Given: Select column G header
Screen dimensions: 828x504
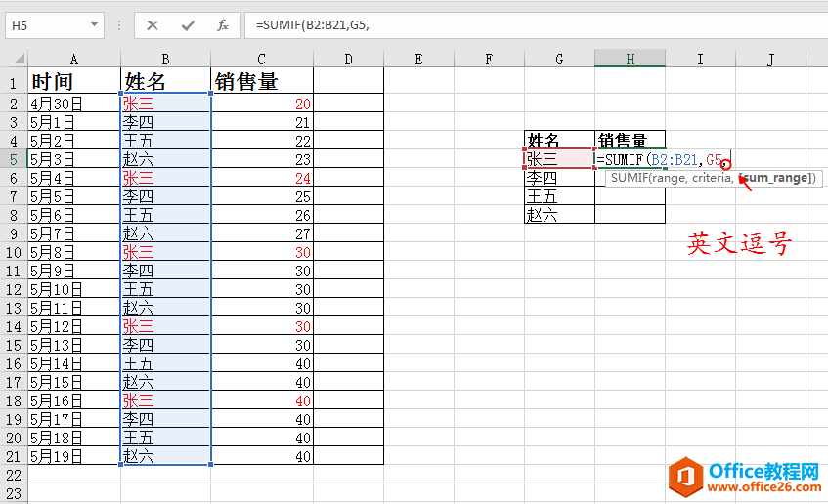Looking at the screenshot, I should [x=559, y=60].
